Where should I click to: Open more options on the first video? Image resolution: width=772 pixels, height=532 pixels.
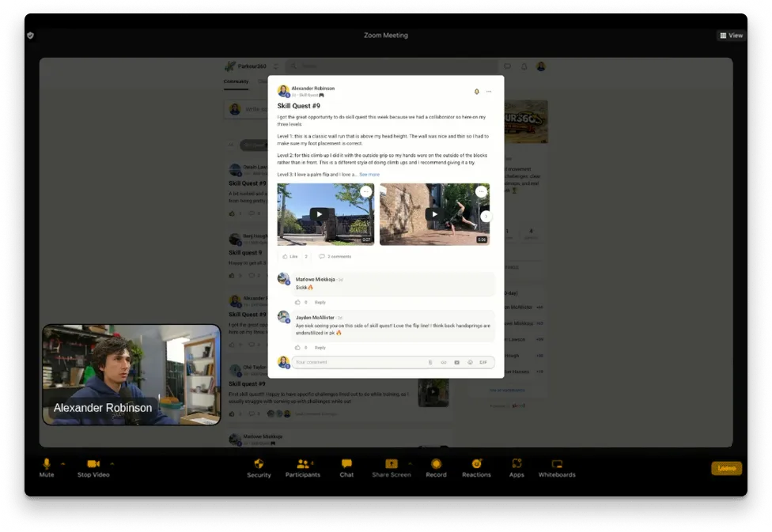pyautogui.click(x=365, y=191)
